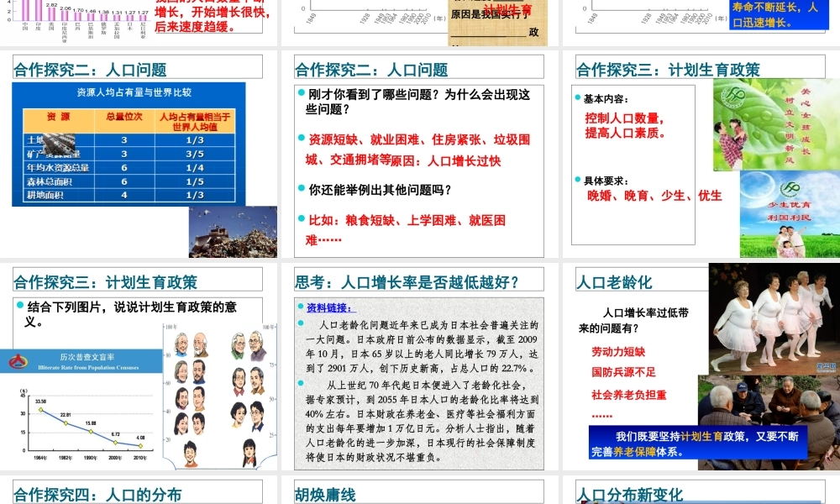Click the '人均占有量相当于世界人均值' column header
Viewport: 840px width, 504px height.
pos(195,122)
